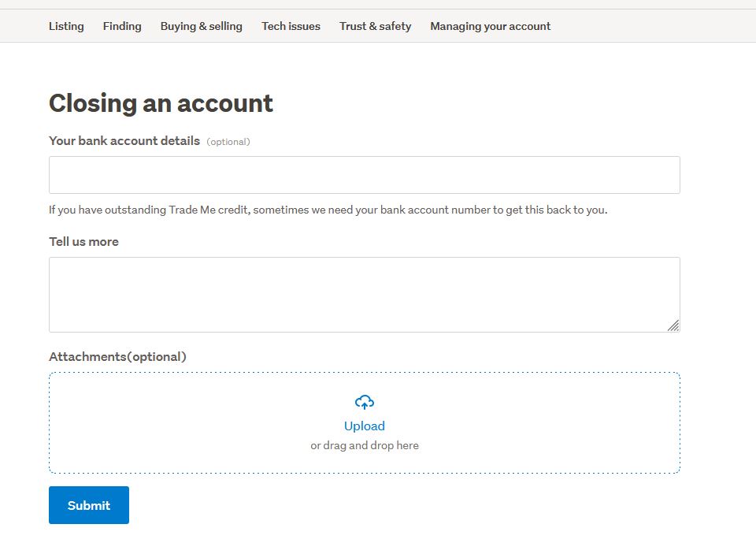The height and width of the screenshot is (554, 756).
Task: Click the 'Your bank account details' label
Action: [124, 141]
